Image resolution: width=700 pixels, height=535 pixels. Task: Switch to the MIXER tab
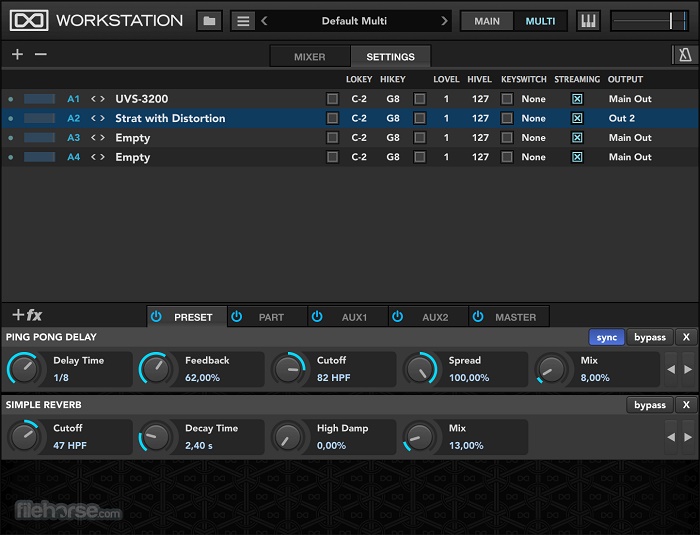click(x=309, y=57)
